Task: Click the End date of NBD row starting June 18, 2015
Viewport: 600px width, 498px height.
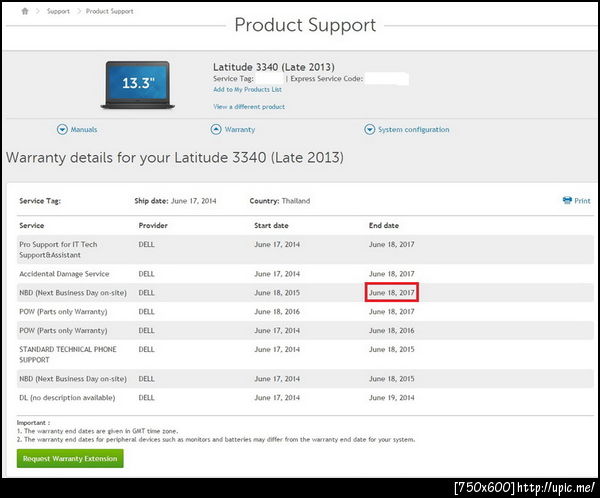Action: click(x=391, y=293)
